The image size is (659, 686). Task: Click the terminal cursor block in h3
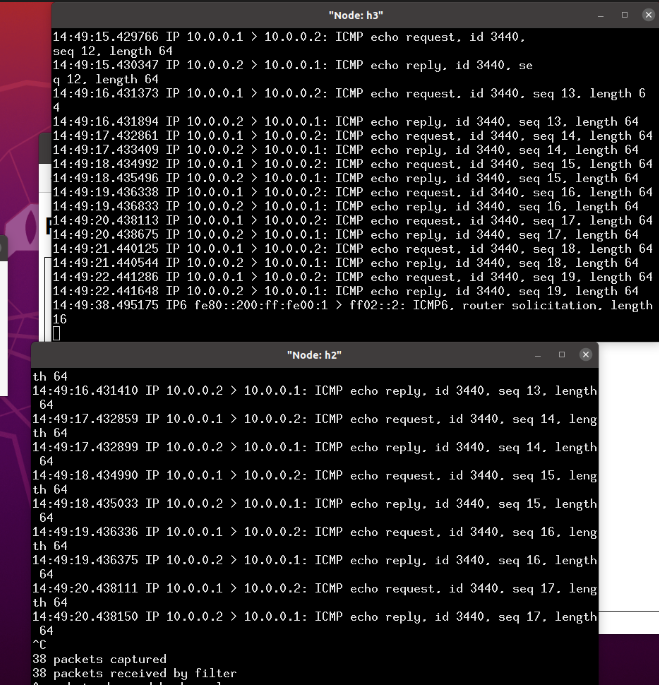[x=56, y=333]
